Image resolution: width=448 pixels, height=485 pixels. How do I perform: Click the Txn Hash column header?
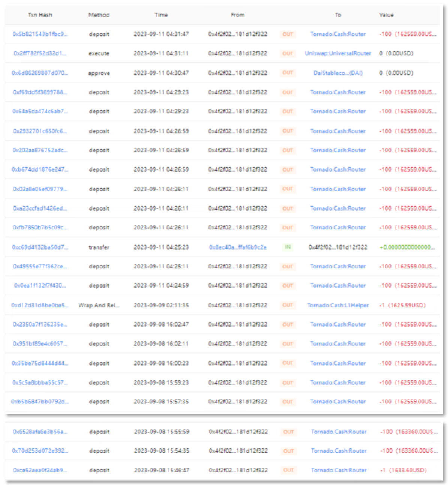coord(40,15)
